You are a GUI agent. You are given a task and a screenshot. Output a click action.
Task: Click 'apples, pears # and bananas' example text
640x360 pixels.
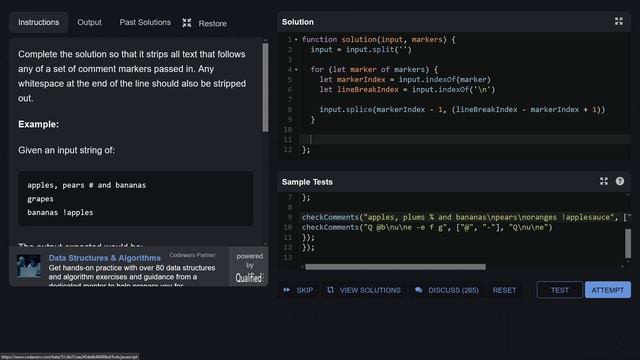pyautogui.click(x=87, y=185)
